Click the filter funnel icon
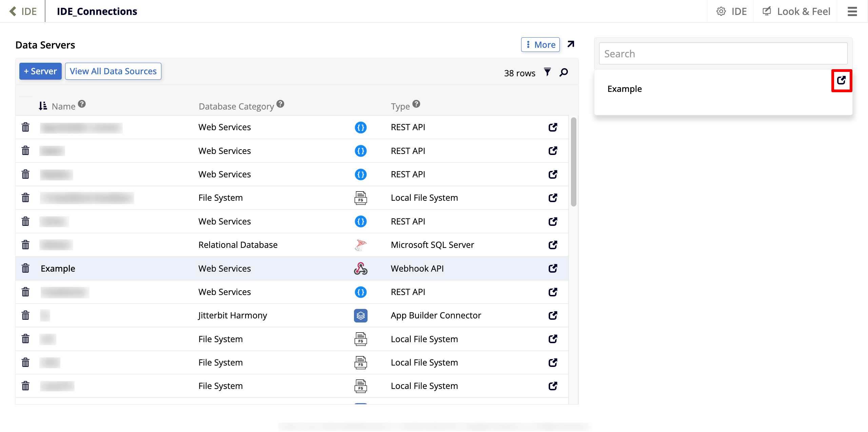This screenshot has height=432, width=868. [x=547, y=72]
